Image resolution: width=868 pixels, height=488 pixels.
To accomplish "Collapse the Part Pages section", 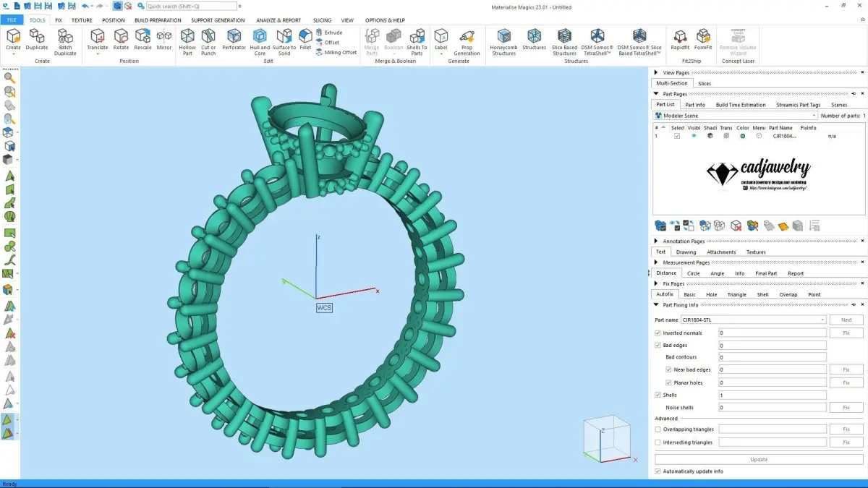I will click(656, 94).
